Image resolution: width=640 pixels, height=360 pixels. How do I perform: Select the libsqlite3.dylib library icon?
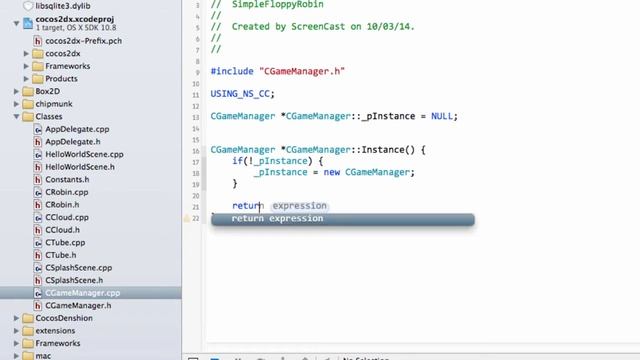(28, 6)
